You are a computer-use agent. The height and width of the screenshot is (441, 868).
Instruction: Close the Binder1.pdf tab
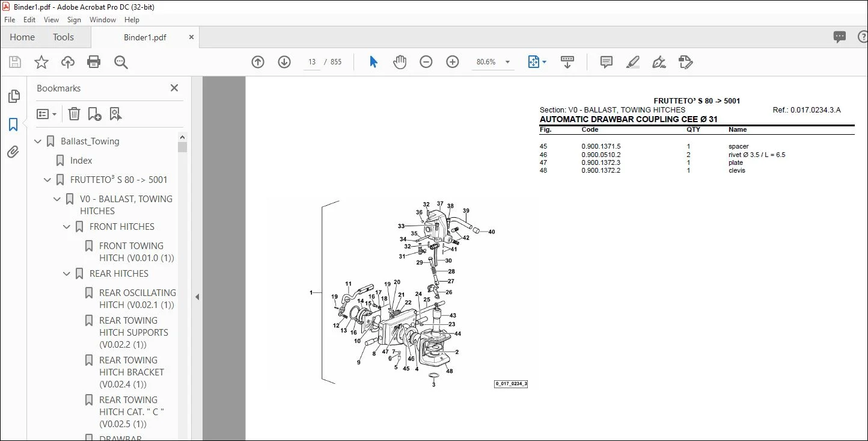(191, 37)
